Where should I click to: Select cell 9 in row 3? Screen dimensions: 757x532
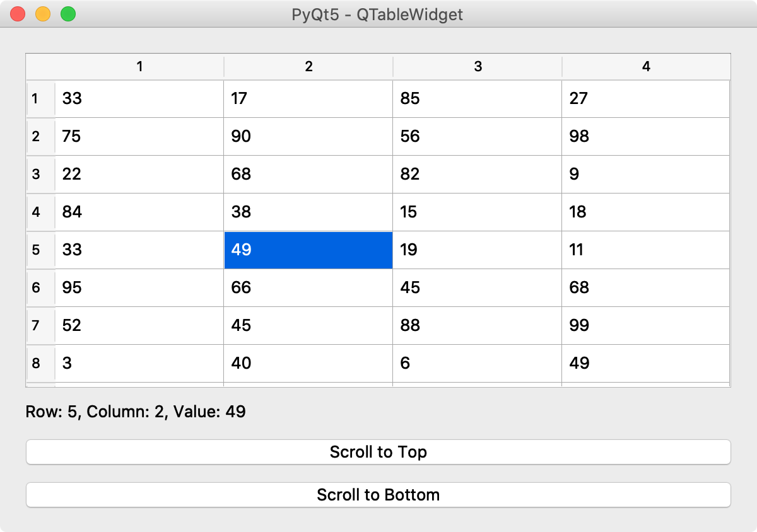pyautogui.click(x=646, y=175)
